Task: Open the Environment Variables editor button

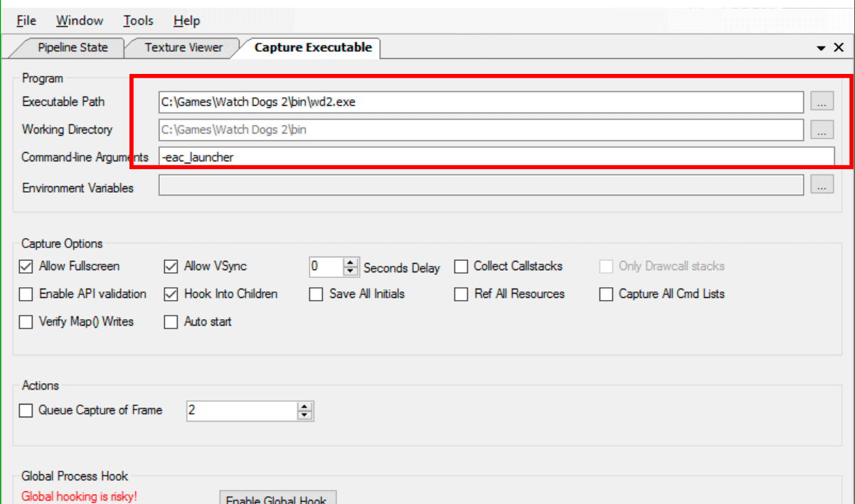Action: [822, 186]
